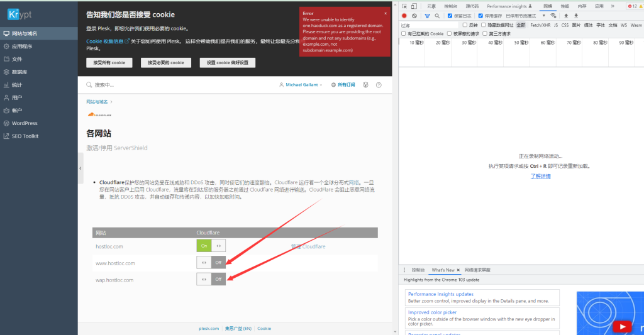Turn off Cloudflare toggle for hostloc.com
This screenshot has height=335, width=644.
(x=211, y=246)
